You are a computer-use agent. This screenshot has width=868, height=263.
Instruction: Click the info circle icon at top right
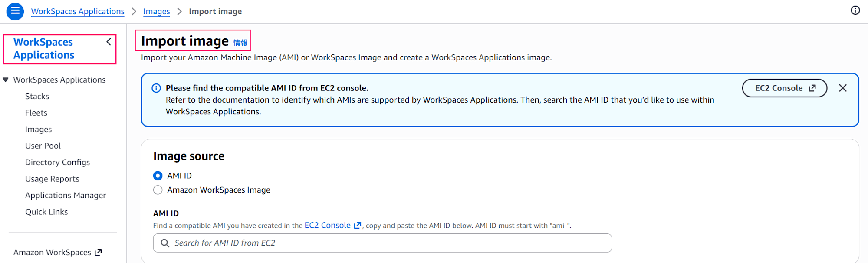(855, 10)
